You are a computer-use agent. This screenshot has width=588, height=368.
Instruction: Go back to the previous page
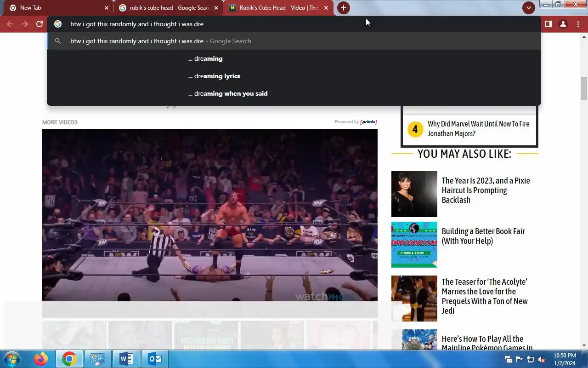tap(10, 24)
